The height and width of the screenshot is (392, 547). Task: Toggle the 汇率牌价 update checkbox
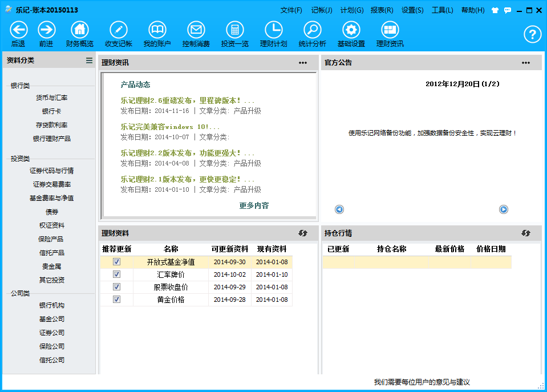[x=117, y=274]
